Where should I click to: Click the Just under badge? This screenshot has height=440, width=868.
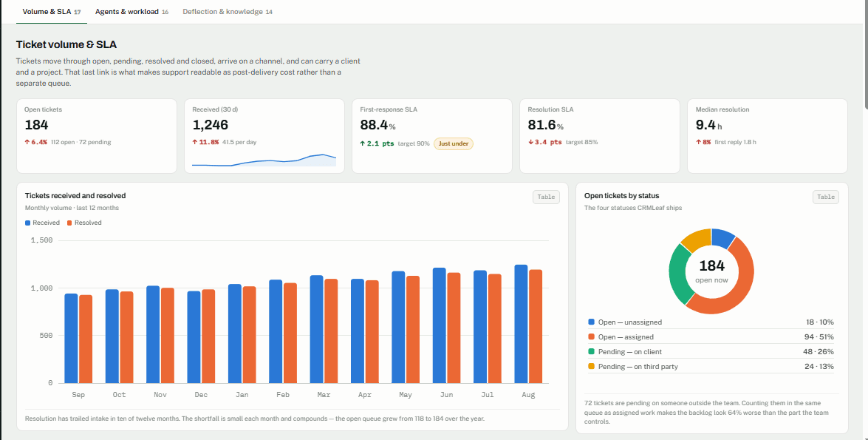point(454,143)
